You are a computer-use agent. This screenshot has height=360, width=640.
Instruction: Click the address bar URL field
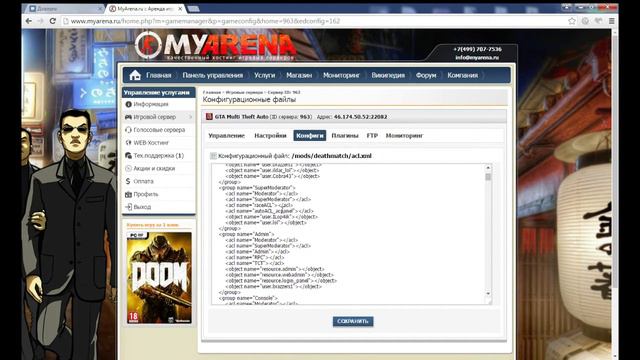pos(314,21)
